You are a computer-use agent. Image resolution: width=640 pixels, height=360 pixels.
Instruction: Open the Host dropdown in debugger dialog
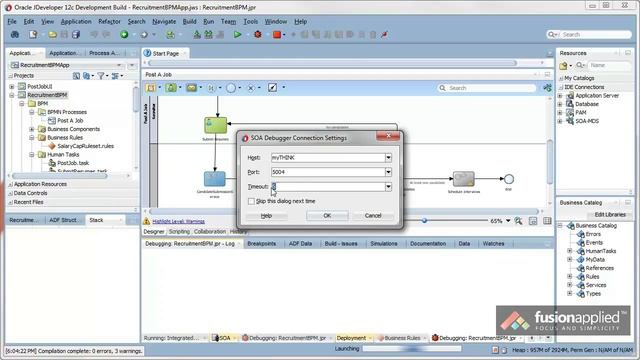[x=388, y=158]
